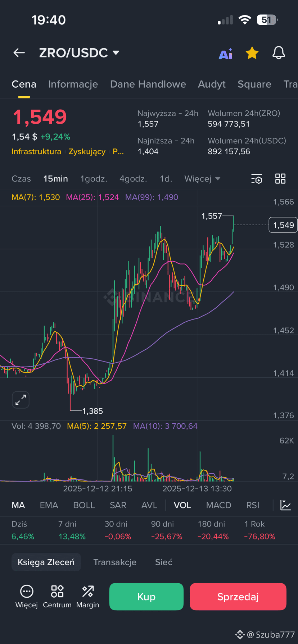Toggle the MA indicator
Image resolution: width=298 pixels, height=644 pixels.
coord(18,505)
